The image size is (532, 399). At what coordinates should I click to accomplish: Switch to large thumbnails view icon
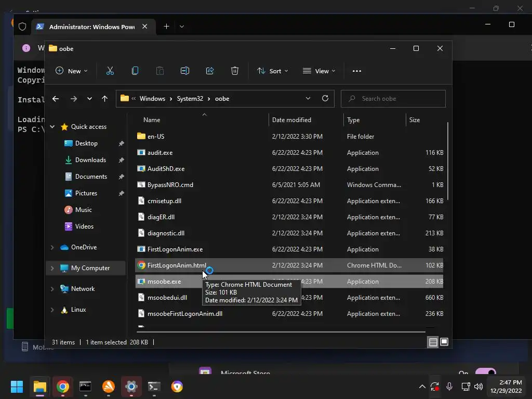(x=444, y=342)
